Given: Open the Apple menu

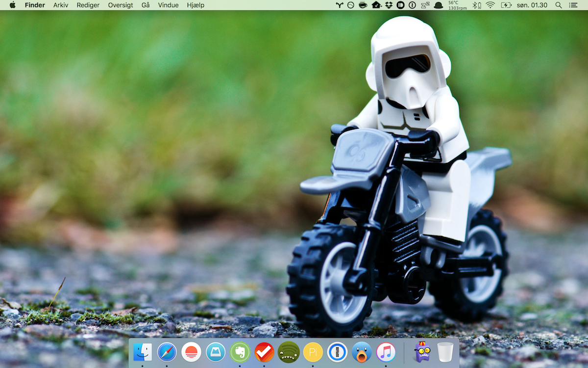Looking at the screenshot, I should [x=12, y=5].
